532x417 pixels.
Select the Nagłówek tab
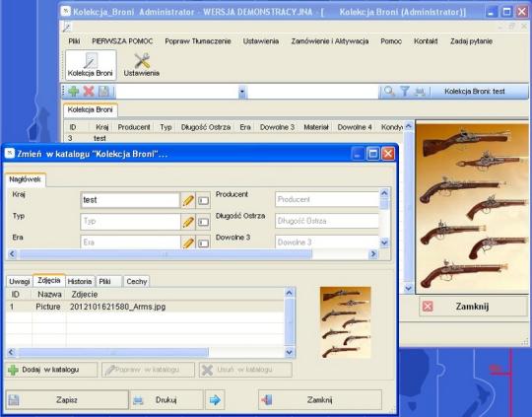coord(25,179)
